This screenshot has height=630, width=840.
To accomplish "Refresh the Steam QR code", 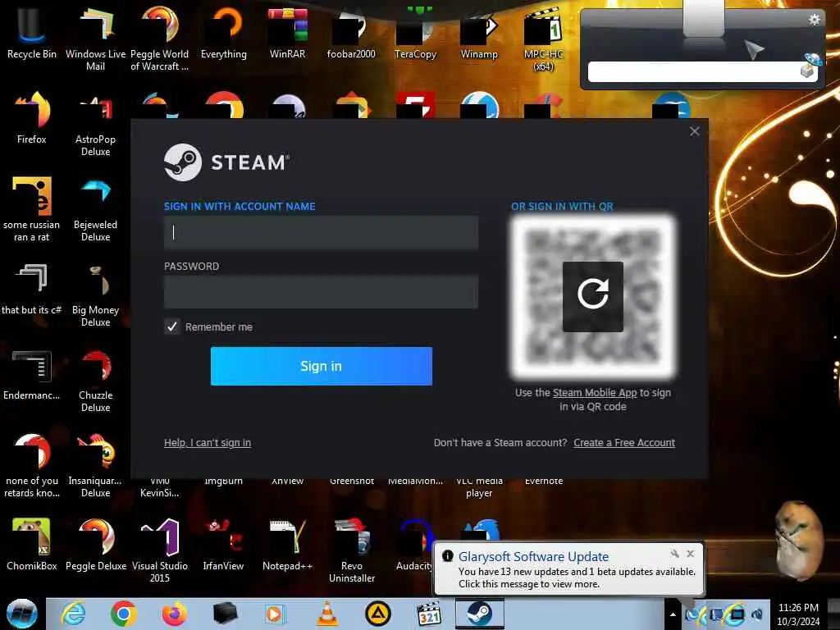I will (592, 296).
